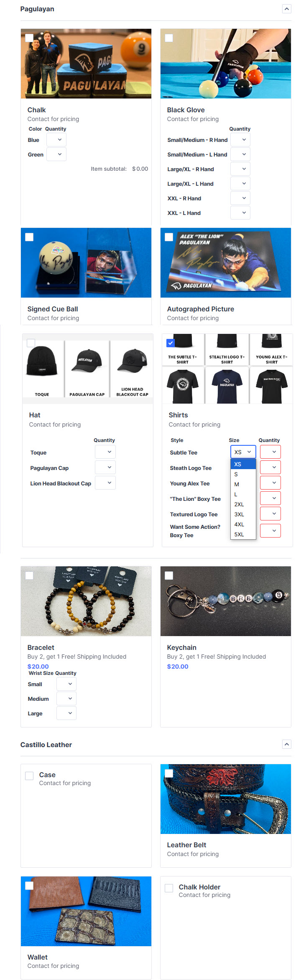Collapse the Castillo Leather section chevron
Viewport: 301px width, 980px height.
point(286,744)
